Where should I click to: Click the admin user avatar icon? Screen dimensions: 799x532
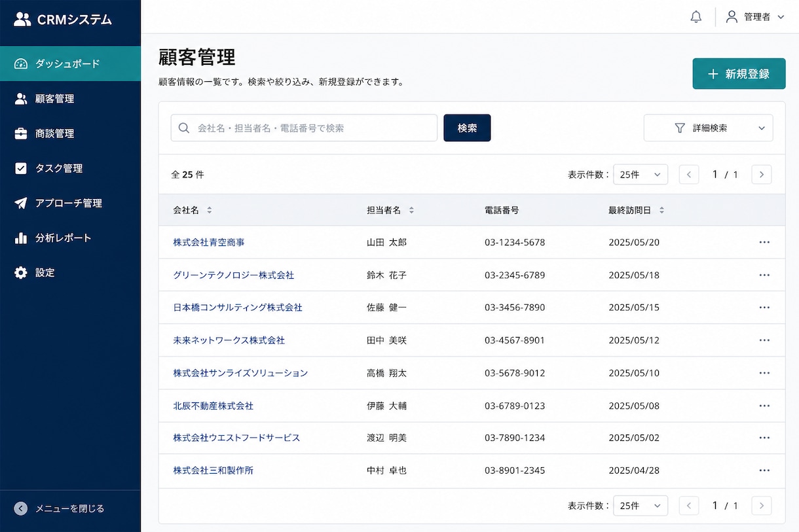(732, 17)
